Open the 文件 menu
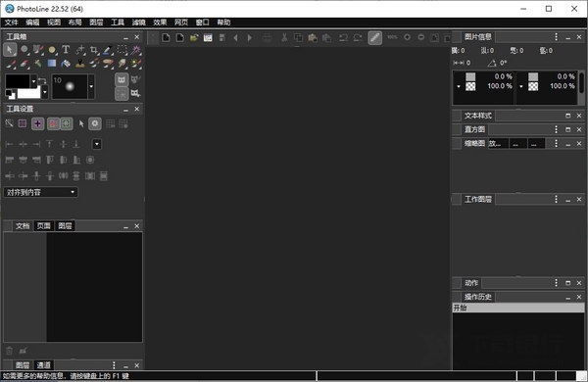The image size is (588, 382). coord(11,23)
